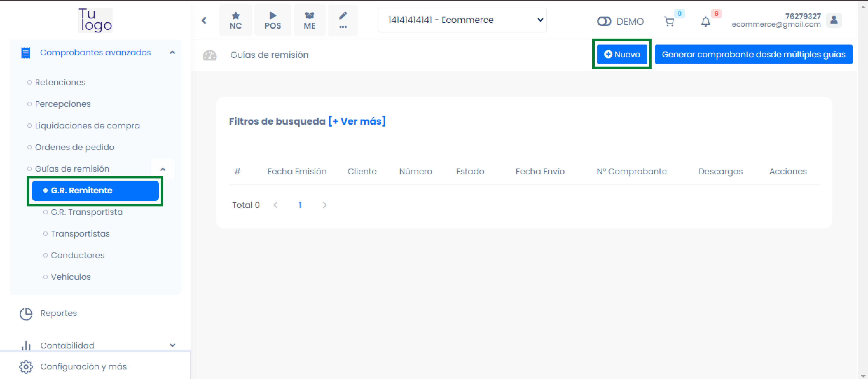
Task: Click the Reportes chart icon in the sidebar
Action: (26, 313)
